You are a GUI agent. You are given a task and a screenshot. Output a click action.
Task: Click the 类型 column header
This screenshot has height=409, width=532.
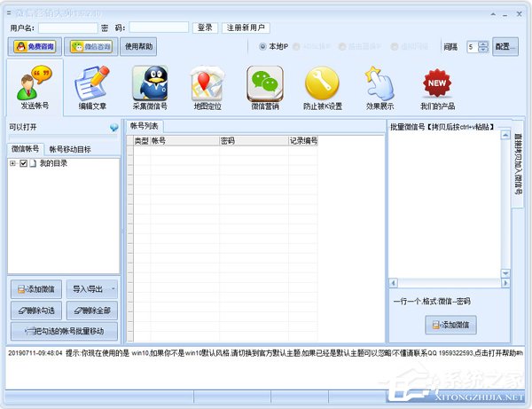click(x=142, y=140)
